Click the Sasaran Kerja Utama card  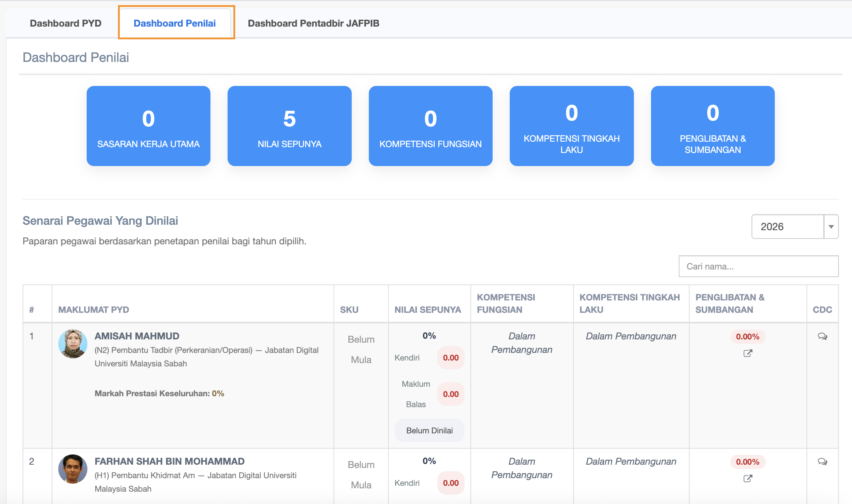tap(149, 126)
